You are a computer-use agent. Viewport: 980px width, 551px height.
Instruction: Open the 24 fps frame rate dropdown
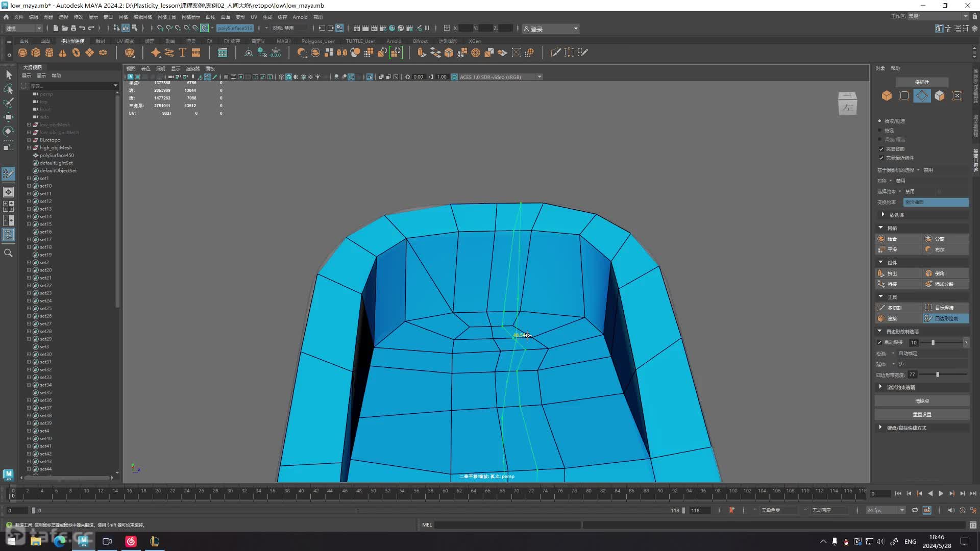point(885,510)
